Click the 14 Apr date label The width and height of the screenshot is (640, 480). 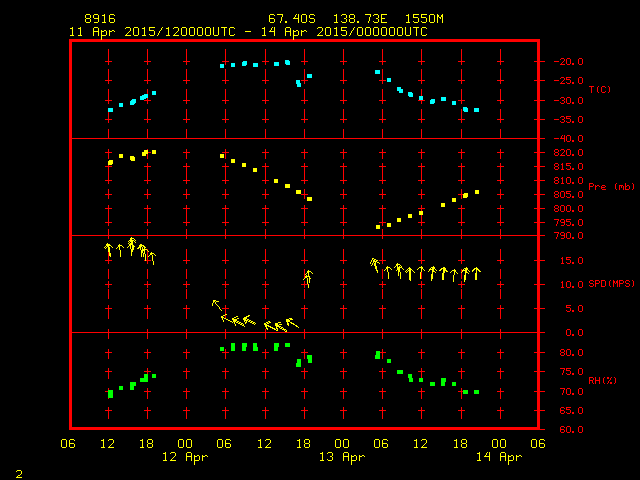tap(499, 457)
